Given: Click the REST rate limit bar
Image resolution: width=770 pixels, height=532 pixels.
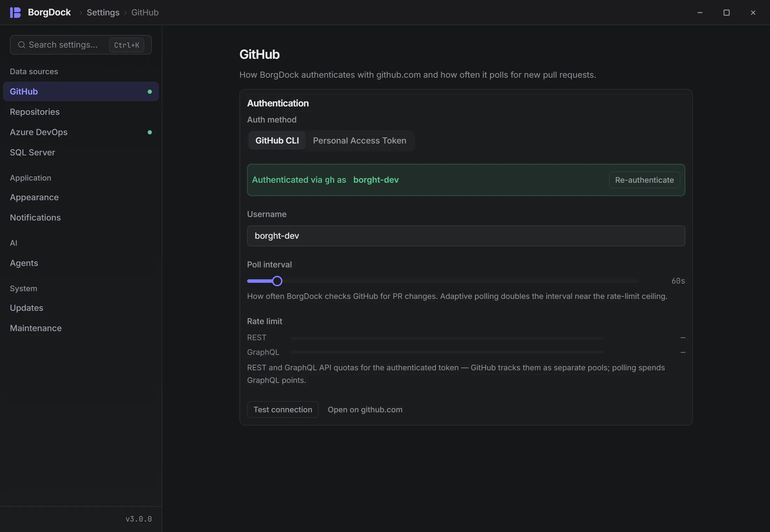Looking at the screenshot, I should [447, 338].
